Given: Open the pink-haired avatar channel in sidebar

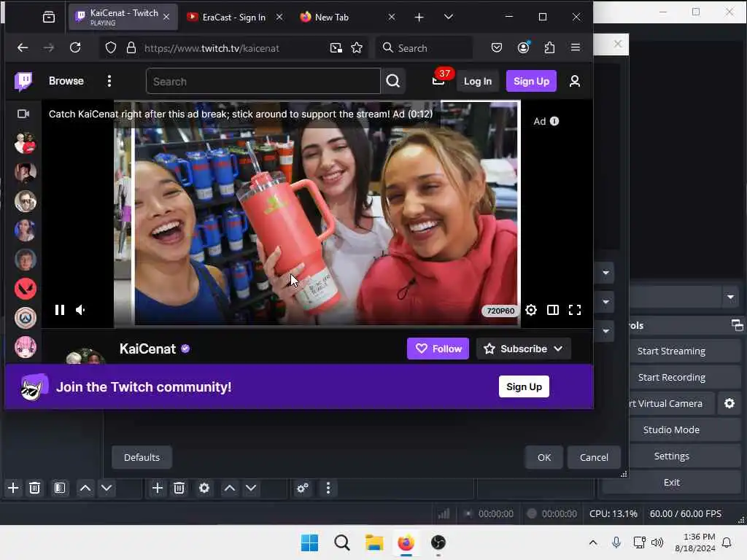Looking at the screenshot, I should click(26, 347).
